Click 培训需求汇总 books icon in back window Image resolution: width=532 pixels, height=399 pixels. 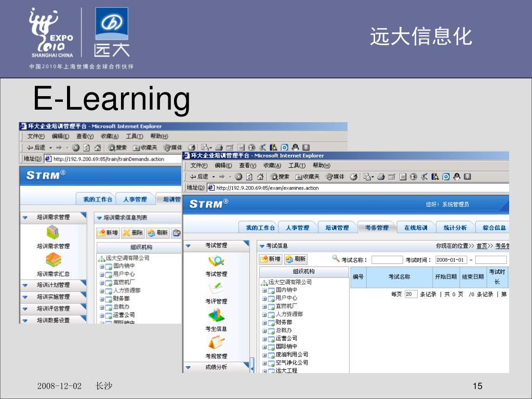54,260
